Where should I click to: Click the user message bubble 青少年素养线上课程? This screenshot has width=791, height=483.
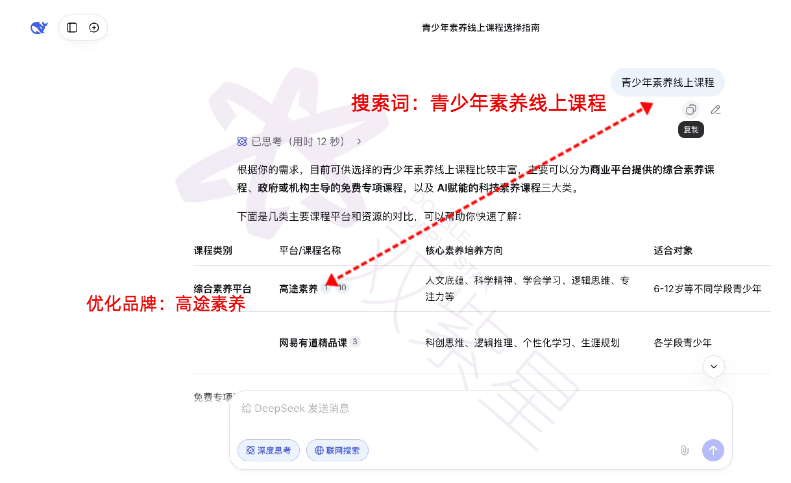pos(668,82)
